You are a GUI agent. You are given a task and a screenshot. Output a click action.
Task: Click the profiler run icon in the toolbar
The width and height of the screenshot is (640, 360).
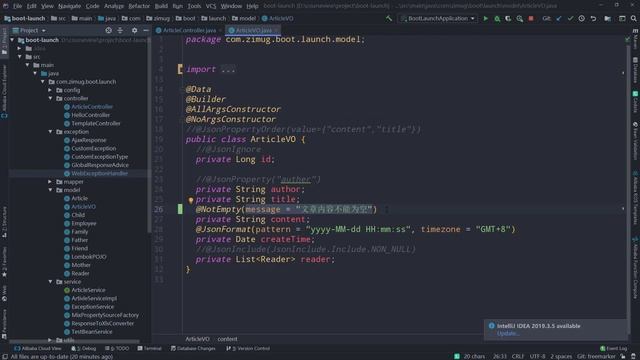(520, 18)
